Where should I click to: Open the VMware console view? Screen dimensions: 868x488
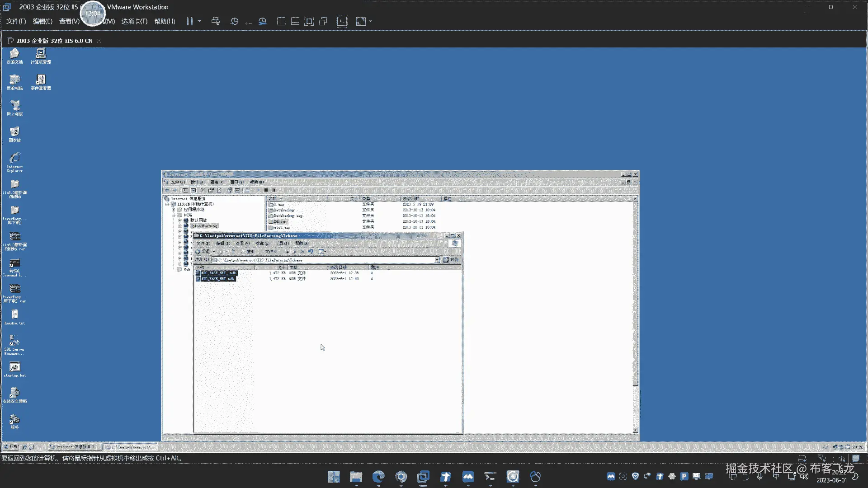click(x=342, y=21)
